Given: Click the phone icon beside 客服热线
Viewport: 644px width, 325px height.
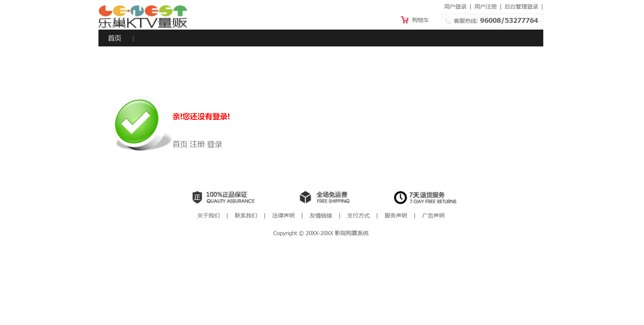Looking at the screenshot, I should click(448, 21).
